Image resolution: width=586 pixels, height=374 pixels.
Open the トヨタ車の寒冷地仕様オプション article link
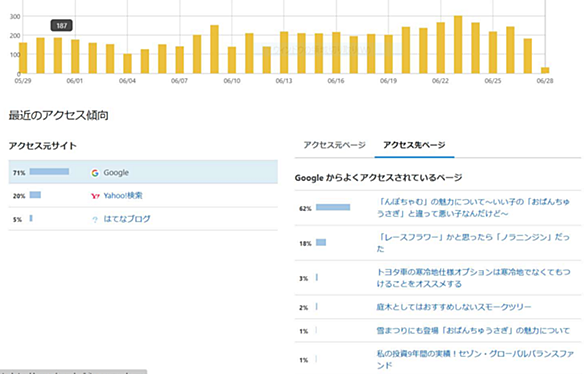coord(474,278)
